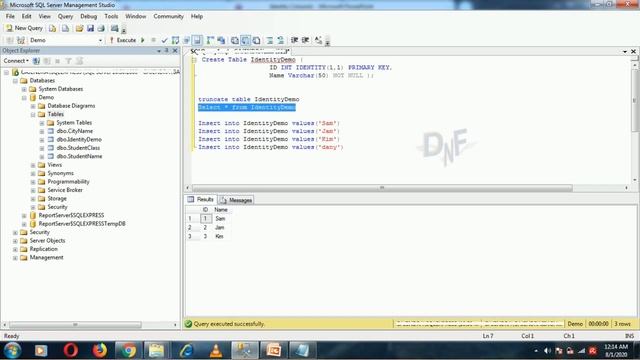This screenshot has width=640, height=360.
Task: Open PowerPoint from the taskbar
Action: click(x=273, y=350)
